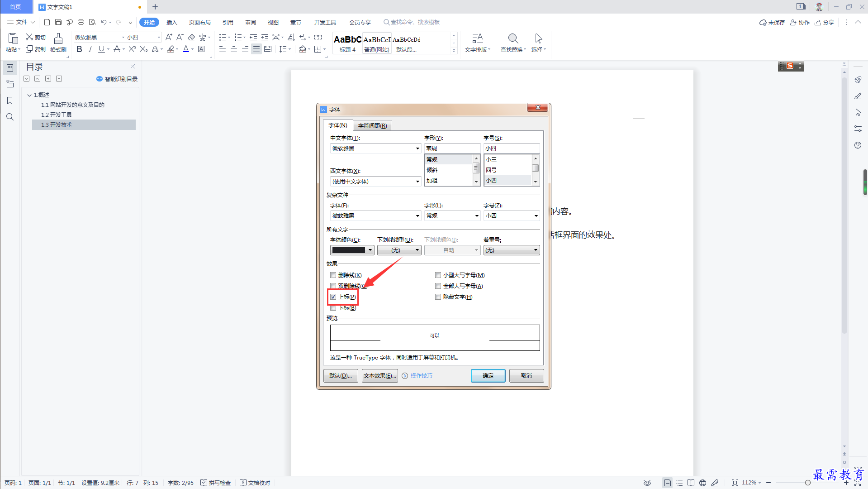Enable the small caps (小型大写字母) checkbox
Image resolution: width=868 pixels, height=489 pixels.
click(x=438, y=275)
